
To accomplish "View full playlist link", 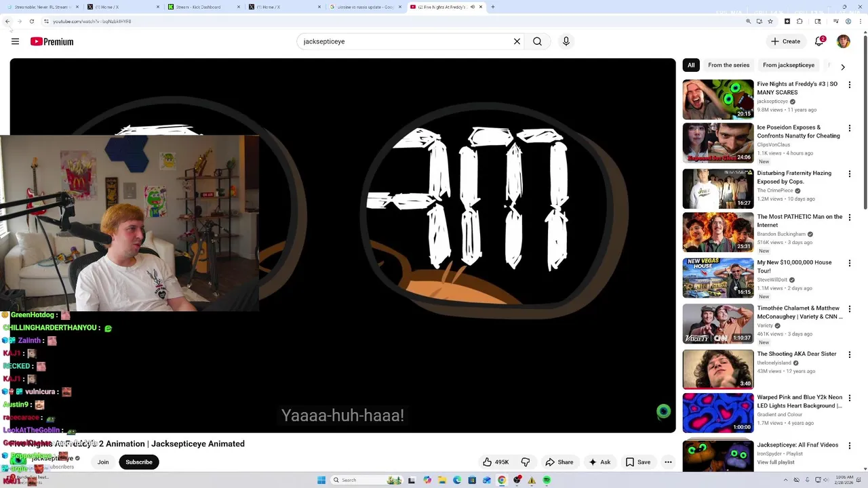I will coord(775,462).
